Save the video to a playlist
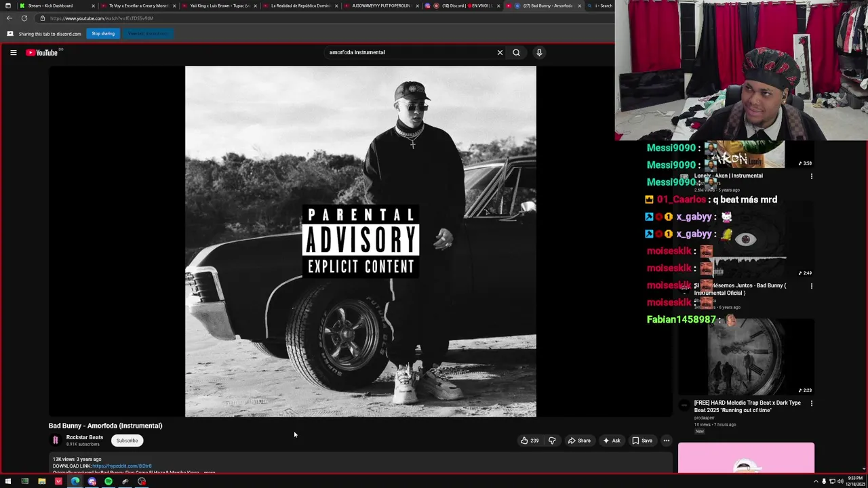 point(642,441)
